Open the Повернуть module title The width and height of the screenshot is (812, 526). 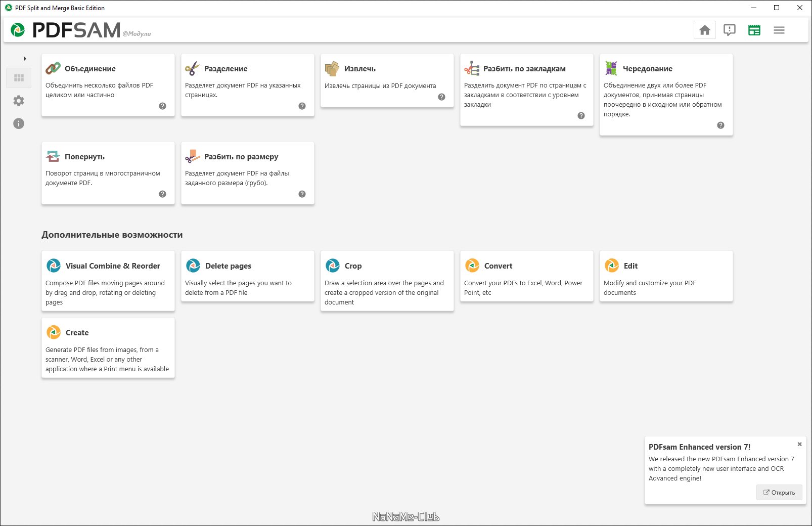[84, 157]
